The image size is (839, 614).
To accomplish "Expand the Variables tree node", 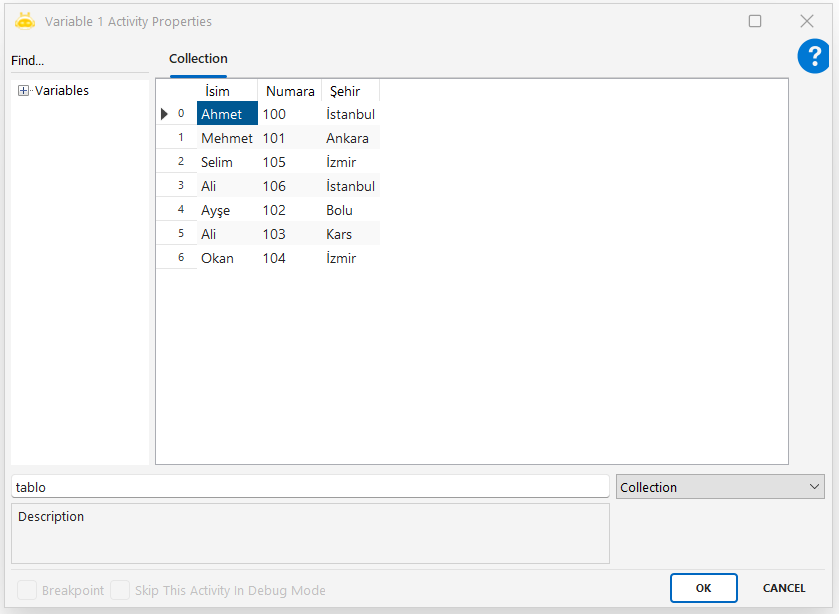I will (24, 91).
